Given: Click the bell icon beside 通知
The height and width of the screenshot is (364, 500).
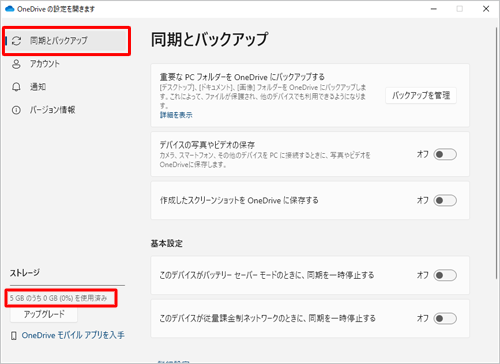Looking at the screenshot, I should [16, 87].
